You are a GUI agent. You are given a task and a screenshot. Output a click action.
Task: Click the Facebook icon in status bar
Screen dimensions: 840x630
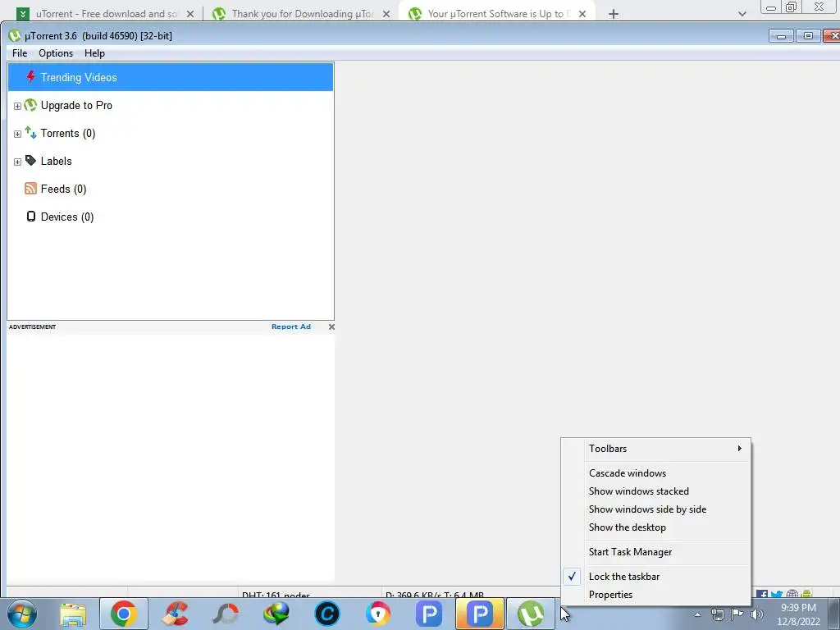click(762, 594)
